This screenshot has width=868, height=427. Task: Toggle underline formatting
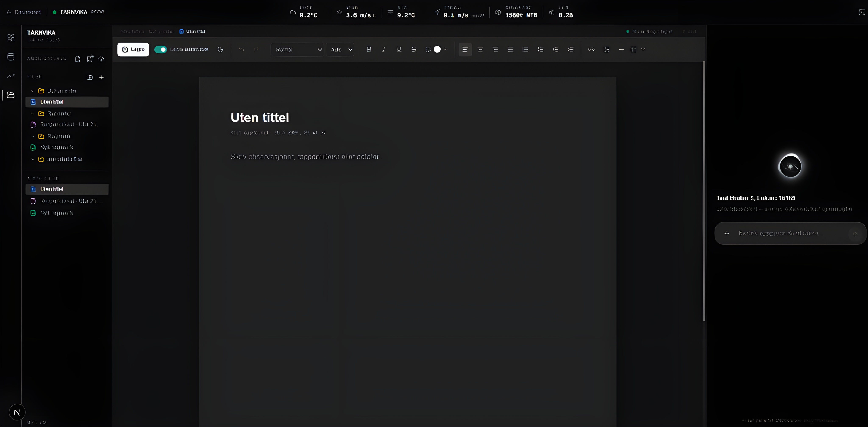[x=399, y=49]
